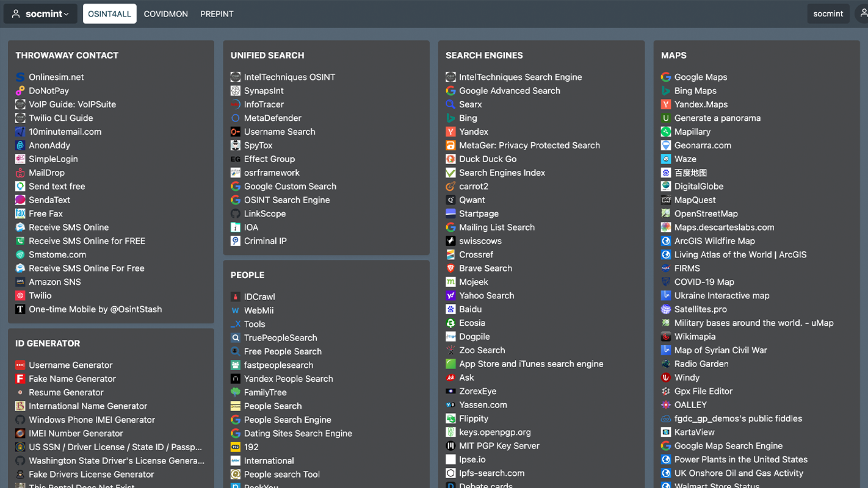Open the Ukraine Interactive map link
This screenshot has width=868, height=488.
point(722,295)
